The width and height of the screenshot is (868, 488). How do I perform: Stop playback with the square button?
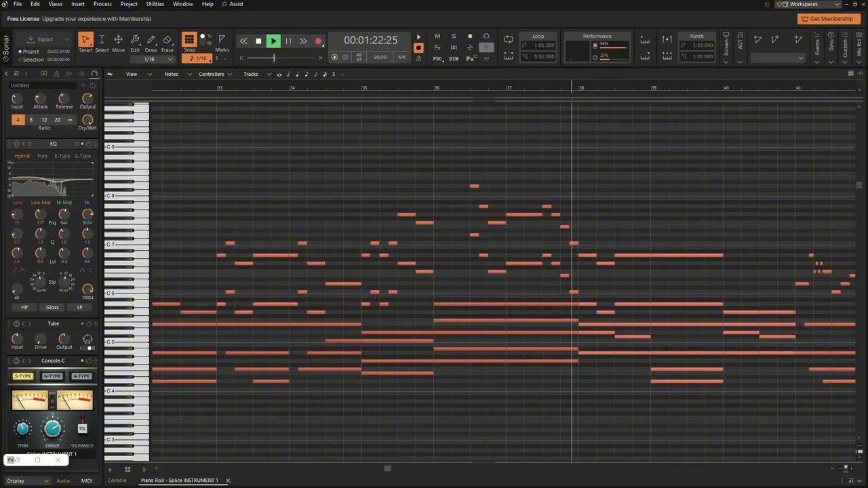pos(258,41)
